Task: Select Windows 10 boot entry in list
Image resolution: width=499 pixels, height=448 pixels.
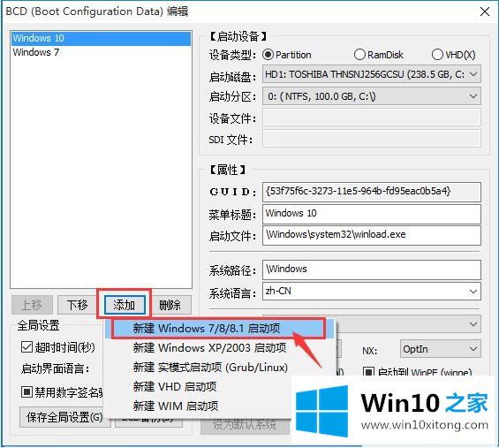Action: [102, 38]
